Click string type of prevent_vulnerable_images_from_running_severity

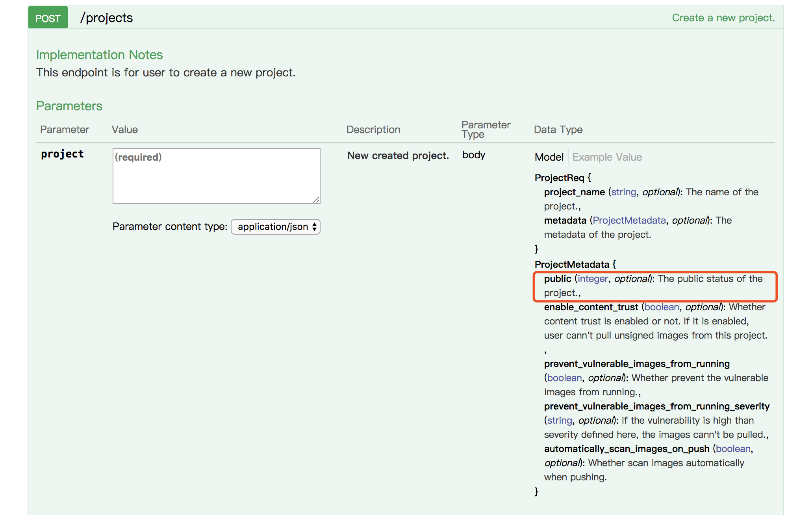tap(559, 421)
